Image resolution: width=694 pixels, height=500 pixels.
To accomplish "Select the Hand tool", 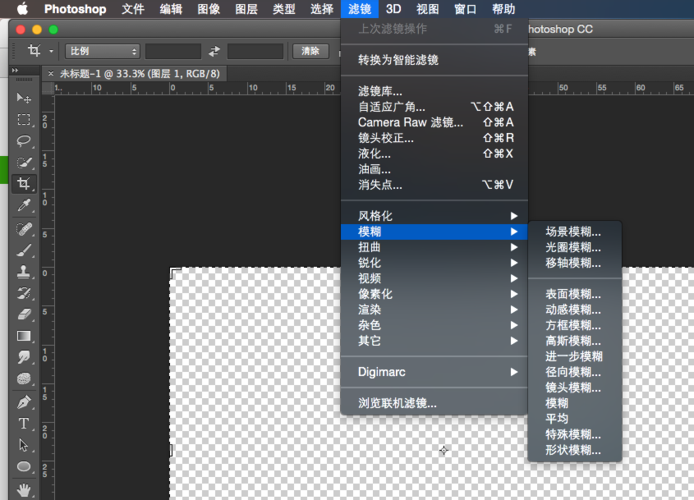I will pyautogui.click(x=23, y=490).
